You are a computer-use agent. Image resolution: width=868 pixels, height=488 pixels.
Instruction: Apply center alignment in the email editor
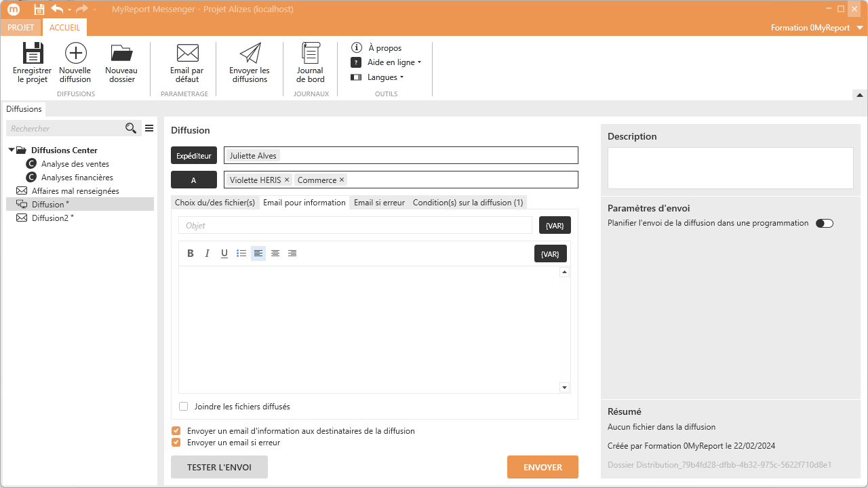coord(275,253)
